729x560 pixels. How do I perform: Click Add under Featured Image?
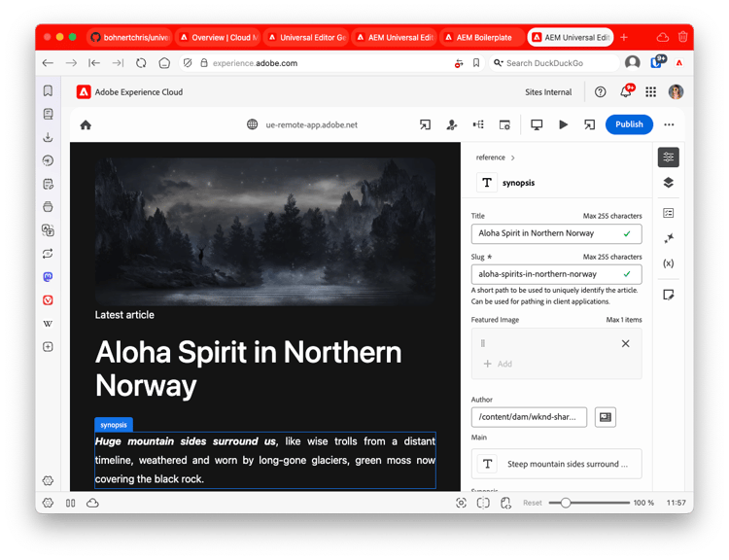click(498, 364)
